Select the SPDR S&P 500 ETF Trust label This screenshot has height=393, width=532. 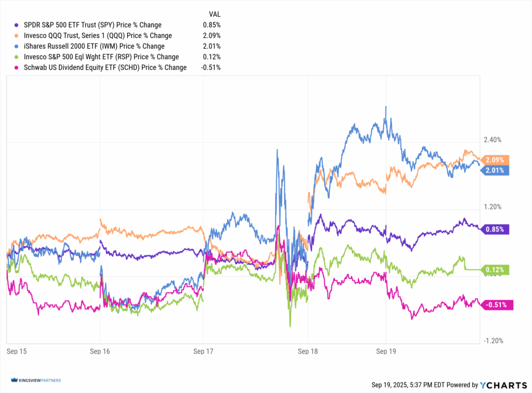coord(92,25)
